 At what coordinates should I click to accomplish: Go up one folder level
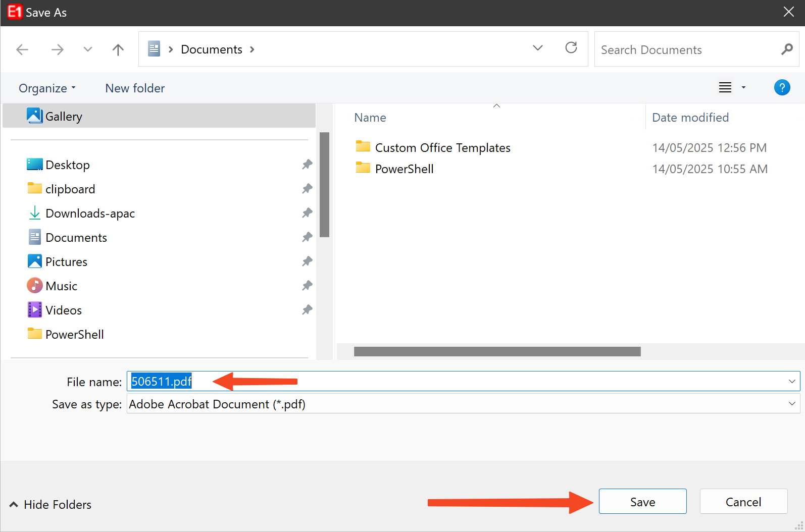point(118,49)
